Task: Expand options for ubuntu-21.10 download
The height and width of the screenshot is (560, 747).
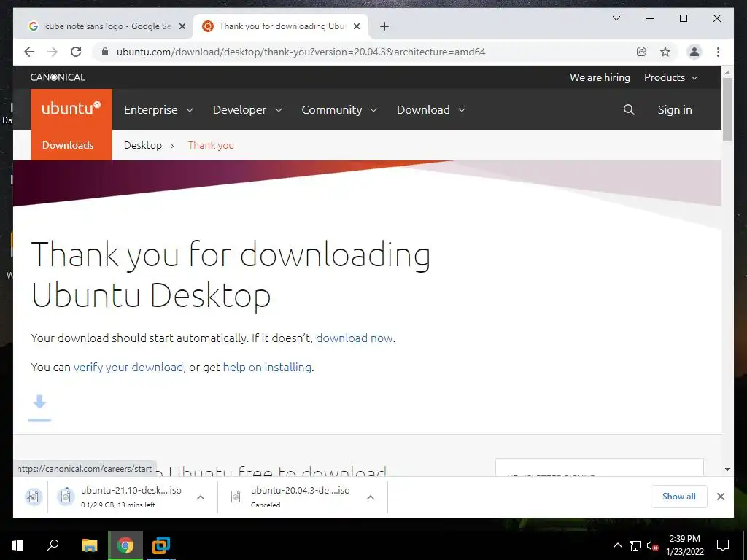Action: click(201, 497)
